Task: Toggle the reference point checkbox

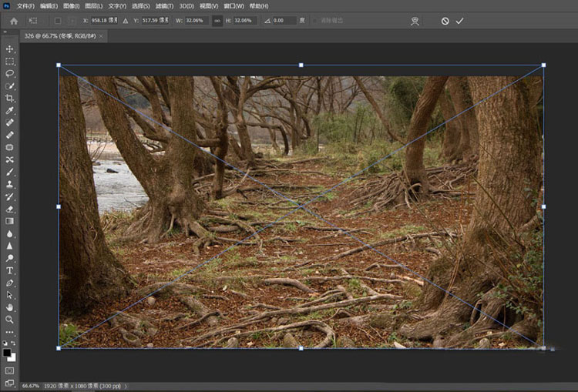Action: tap(57, 21)
